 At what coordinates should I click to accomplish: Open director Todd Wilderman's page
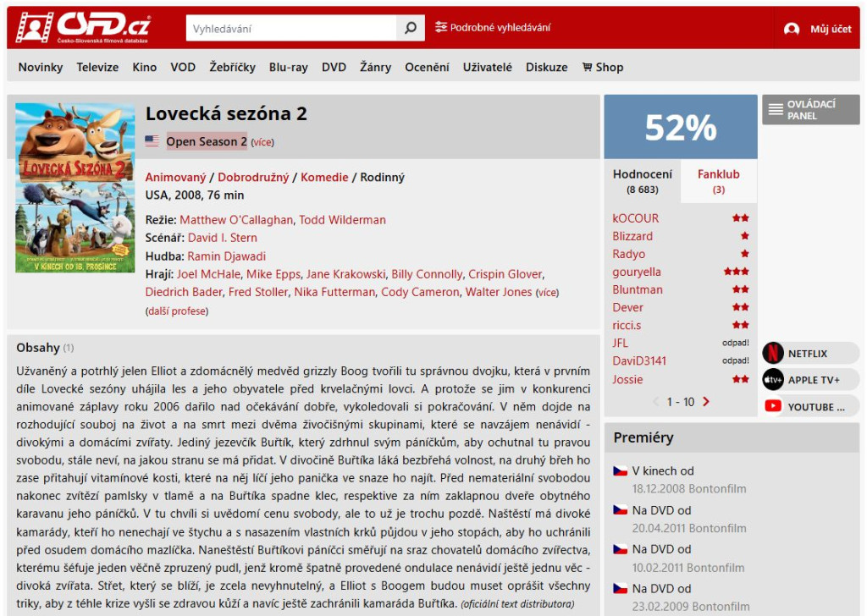click(342, 220)
